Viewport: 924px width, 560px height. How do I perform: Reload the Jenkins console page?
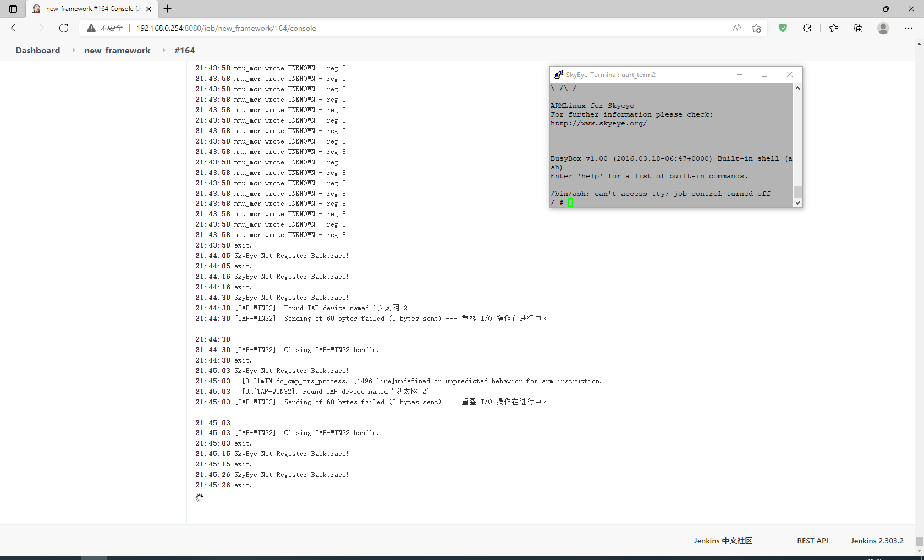coord(64,28)
